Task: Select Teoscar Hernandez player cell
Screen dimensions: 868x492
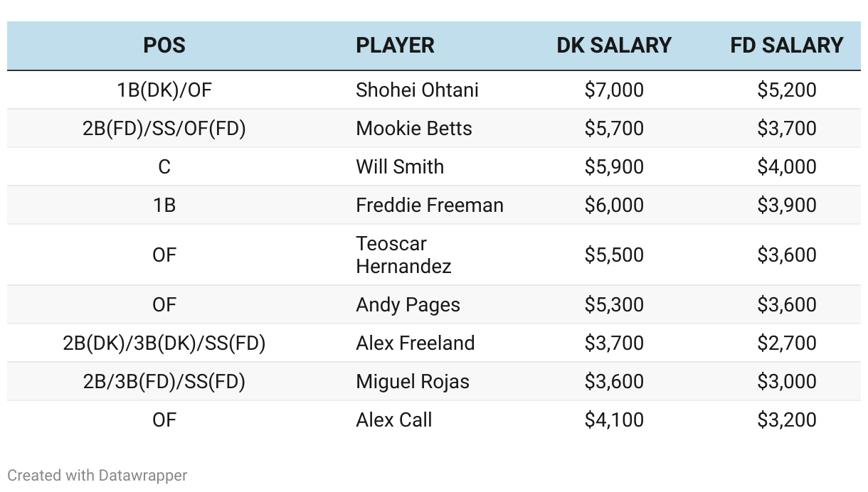Action: click(x=404, y=255)
